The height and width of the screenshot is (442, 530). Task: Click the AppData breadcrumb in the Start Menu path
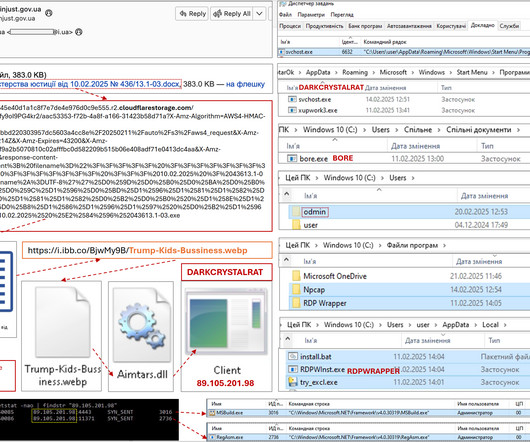click(318, 72)
